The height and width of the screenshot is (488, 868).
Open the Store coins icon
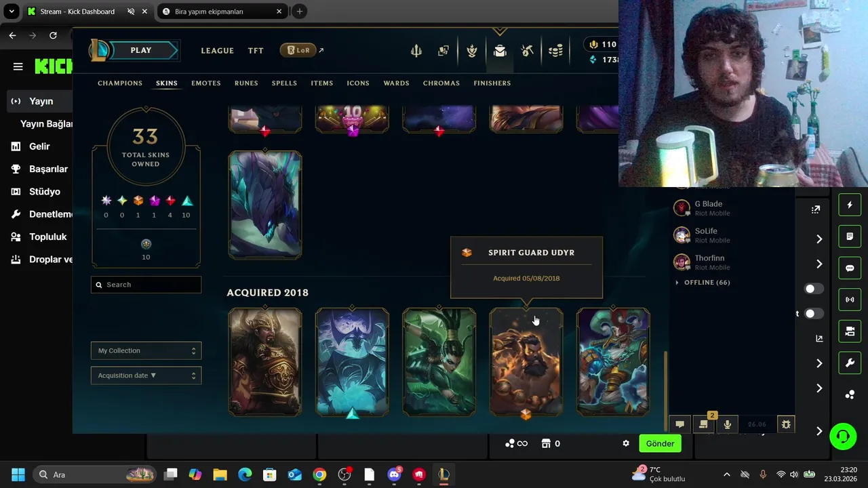[x=555, y=51]
